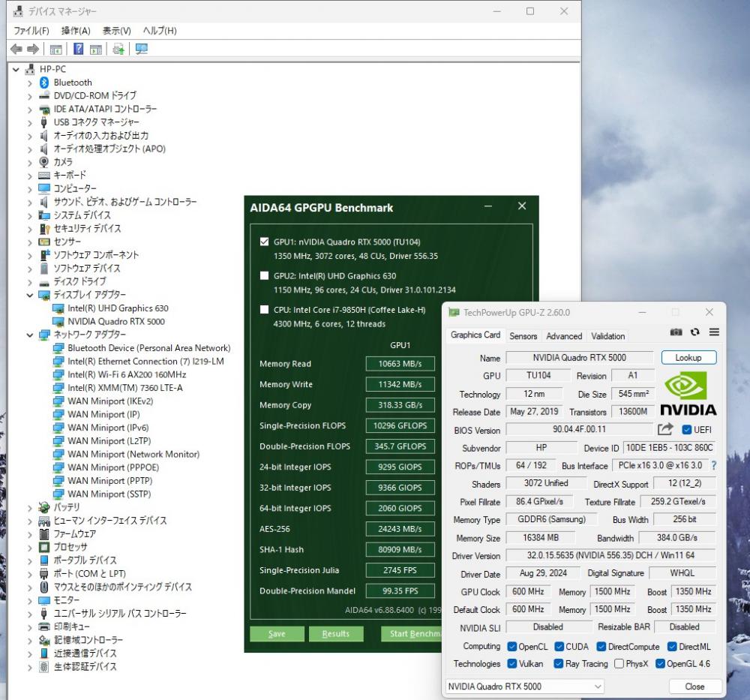
Task: Select the NVIDIA Quadro RTX 5000 adapter icon
Action: pos(58,322)
